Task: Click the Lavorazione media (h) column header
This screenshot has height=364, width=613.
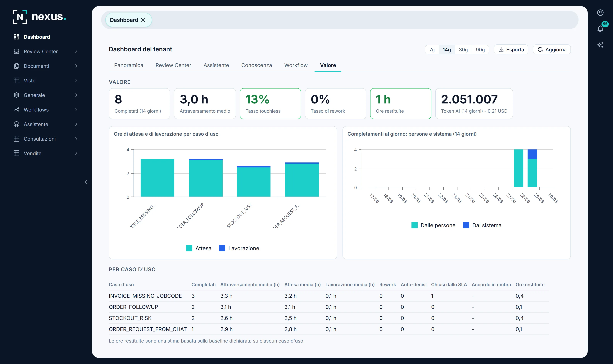Action: click(350, 284)
